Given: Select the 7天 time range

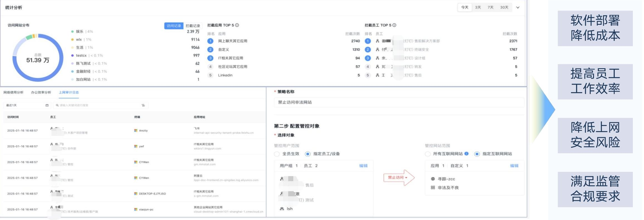Looking at the screenshot, I should pos(491,8).
